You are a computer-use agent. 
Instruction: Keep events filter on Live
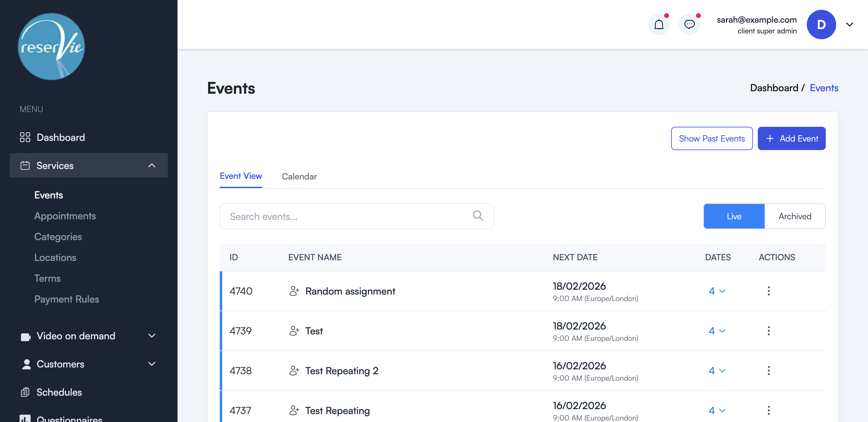point(734,216)
